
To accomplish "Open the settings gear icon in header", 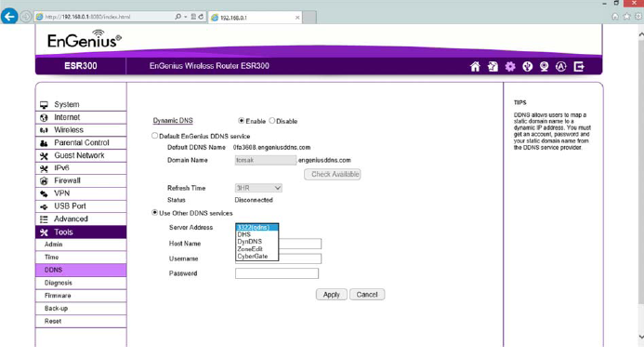I will (x=510, y=67).
